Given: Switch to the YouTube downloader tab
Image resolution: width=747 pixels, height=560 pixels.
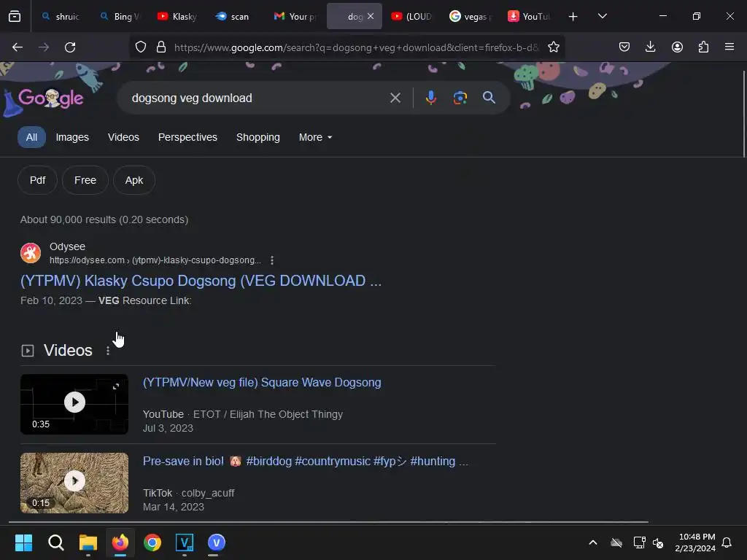Looking at the screenshot, I should pyautogui.click(x=529, y=17).
